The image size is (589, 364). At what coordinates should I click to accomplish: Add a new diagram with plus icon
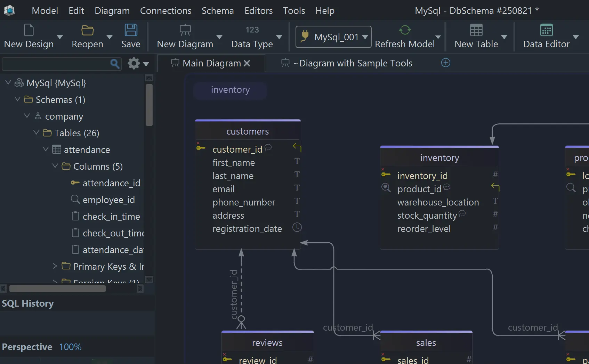coord(445,63)
